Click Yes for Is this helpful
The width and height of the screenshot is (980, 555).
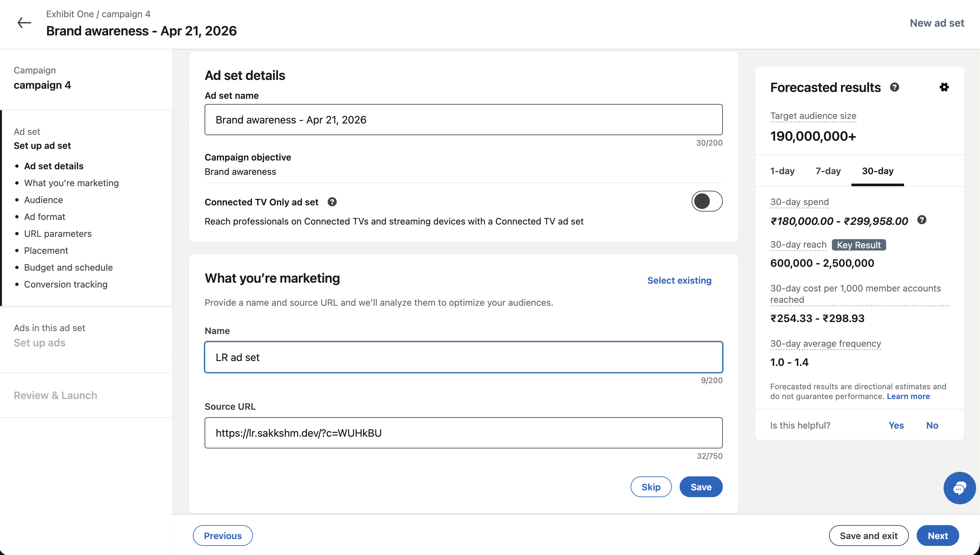click(x=896, y=425)
